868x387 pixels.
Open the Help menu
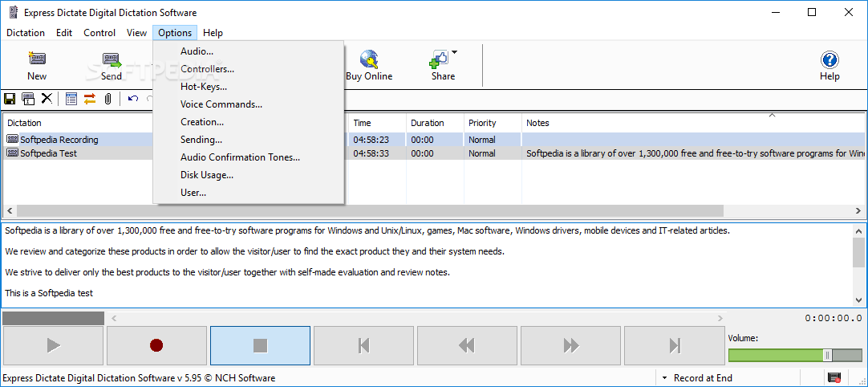click(x=213, y=33)
